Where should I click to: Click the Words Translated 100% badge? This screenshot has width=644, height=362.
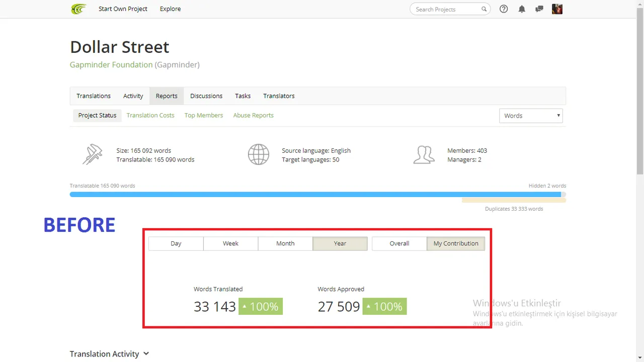[x=261, y=306]
